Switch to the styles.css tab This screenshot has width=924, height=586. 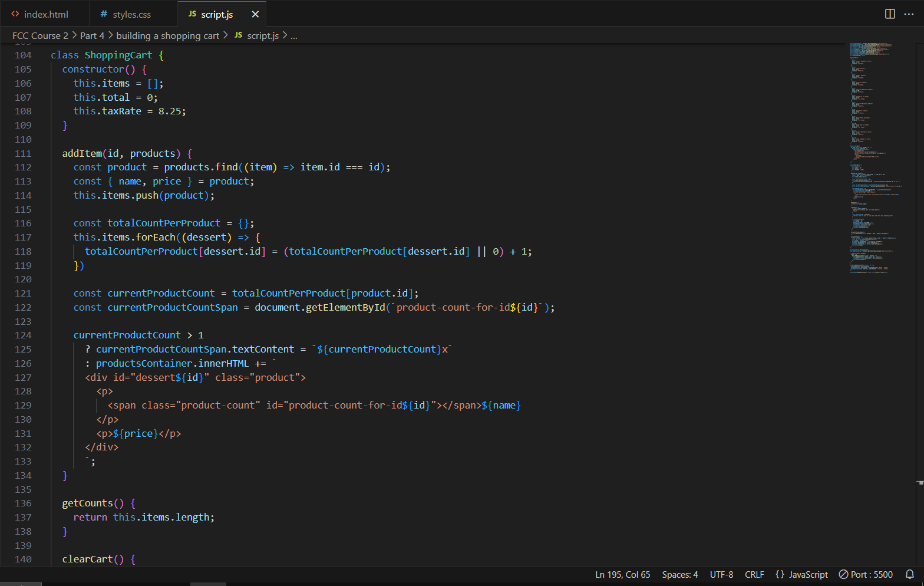pyautogui.click(x=131, y=14)
